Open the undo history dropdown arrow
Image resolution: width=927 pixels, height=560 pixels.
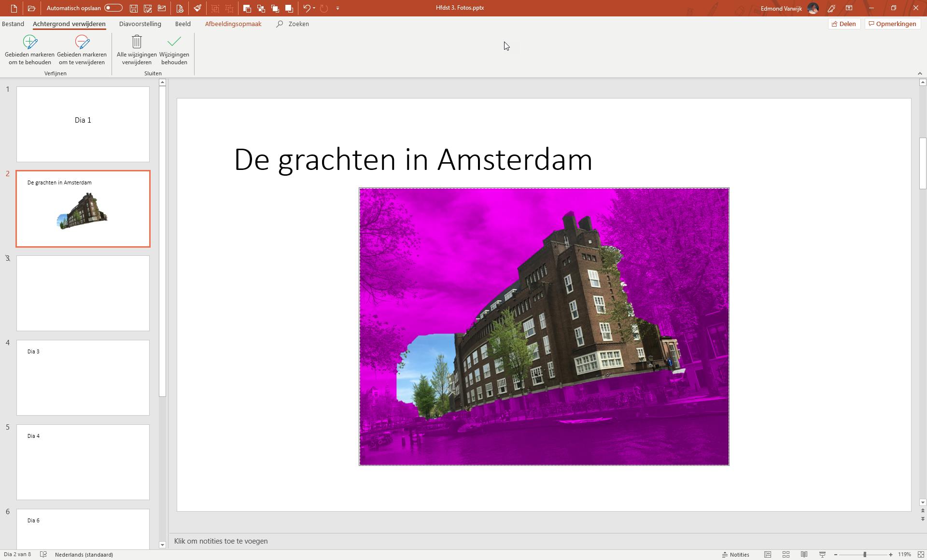pos(314,8)
